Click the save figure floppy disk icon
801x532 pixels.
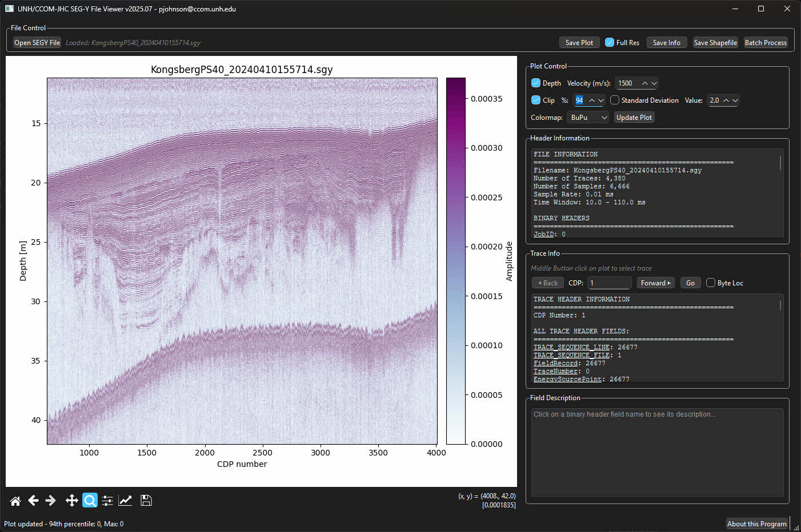[x=146, y=501]
